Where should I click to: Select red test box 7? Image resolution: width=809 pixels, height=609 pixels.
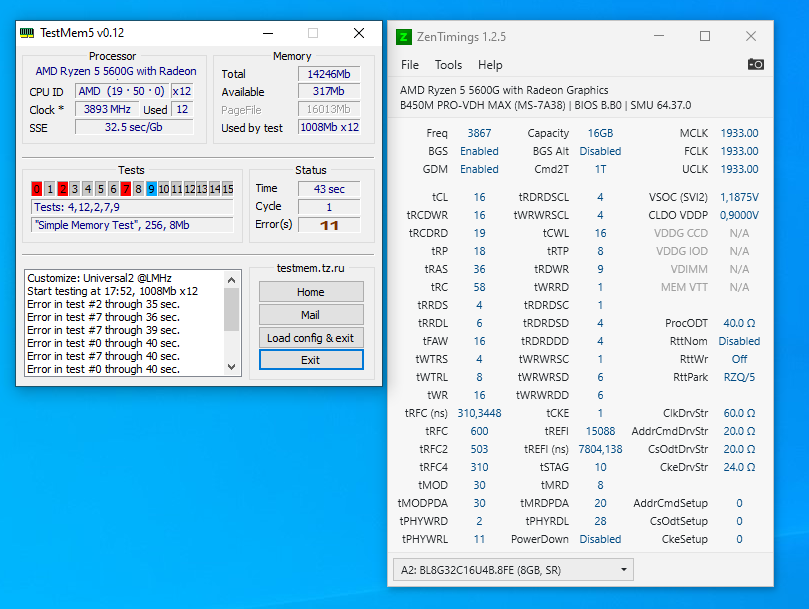coord(126,189)
